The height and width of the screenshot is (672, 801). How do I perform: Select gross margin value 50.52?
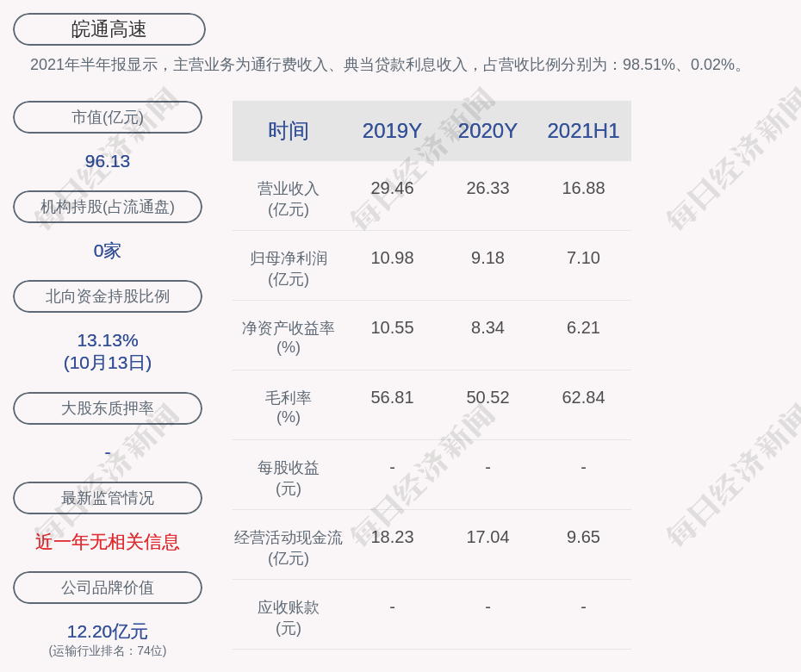pos(487,397)
